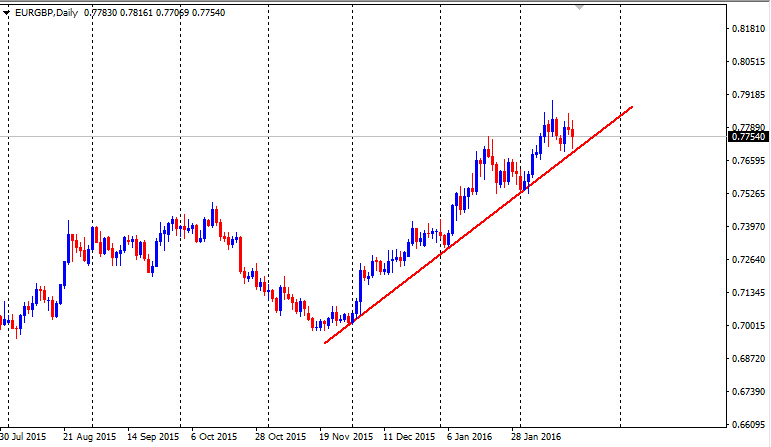The width and height of the screenshot is (771, 447).
Task: Click the 0.66095 price axis label
Action: tap(749, 425)
